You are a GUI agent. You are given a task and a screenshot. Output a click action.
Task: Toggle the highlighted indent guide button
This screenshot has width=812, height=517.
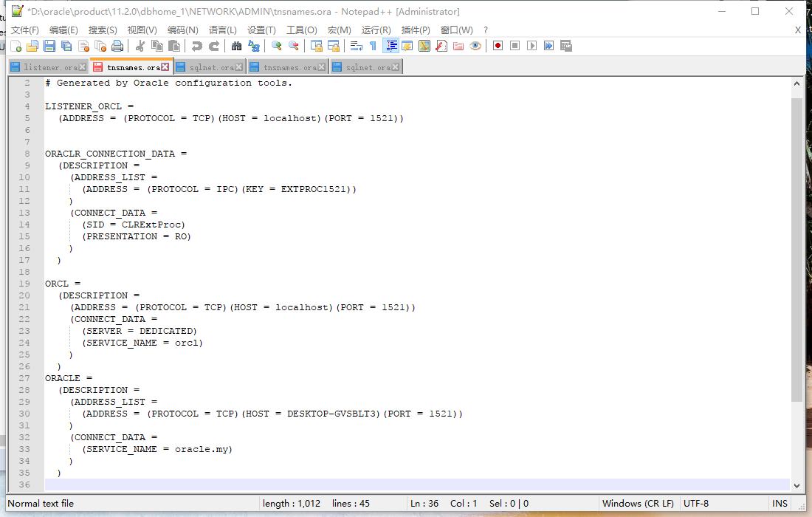[390, 46]
